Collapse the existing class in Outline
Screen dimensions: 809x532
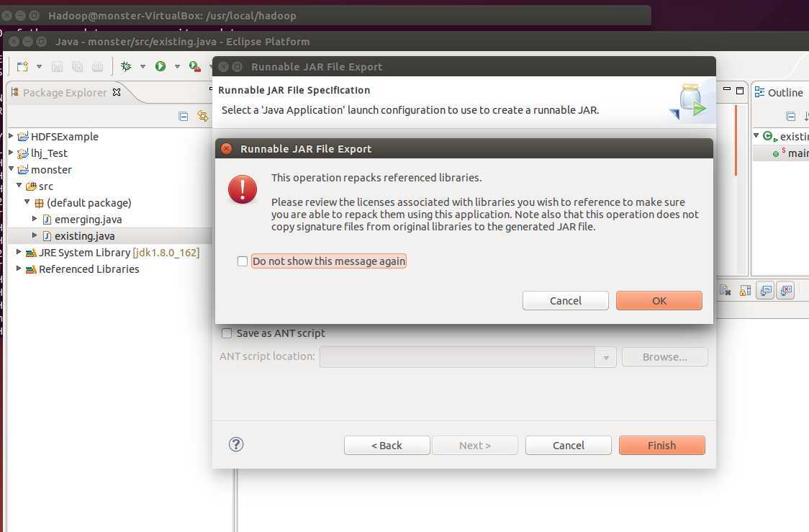(756, 135)
